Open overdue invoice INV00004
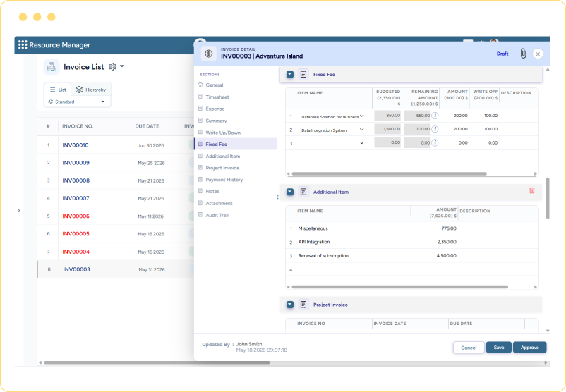Viewport: 566px width, 392px height. click(x=76, y=252)
